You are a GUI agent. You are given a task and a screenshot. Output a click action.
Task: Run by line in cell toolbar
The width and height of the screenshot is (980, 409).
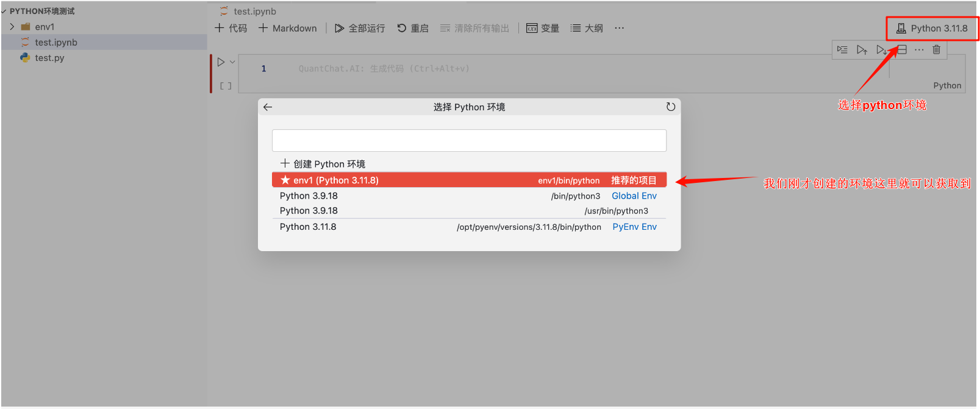(842, 50)
